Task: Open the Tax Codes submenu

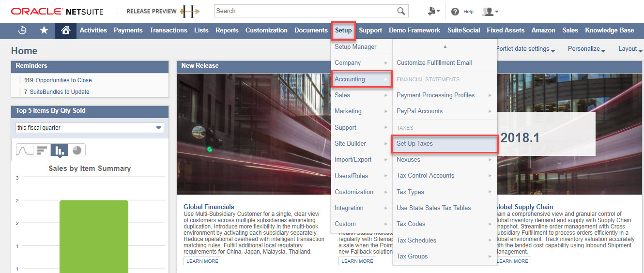Action: pos(411,224)
